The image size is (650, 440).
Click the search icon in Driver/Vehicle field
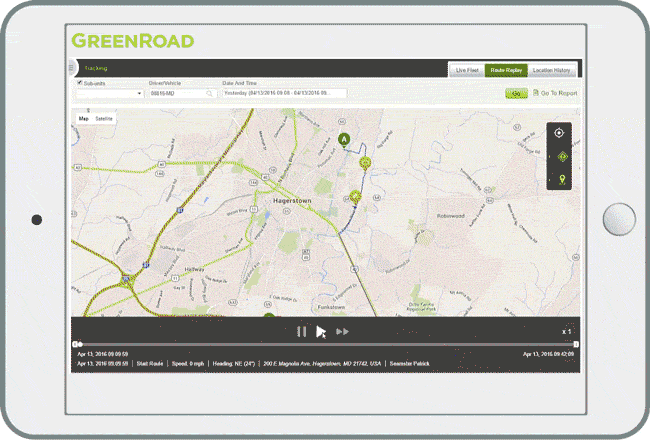pyautogui.click(x=210, y=93)
